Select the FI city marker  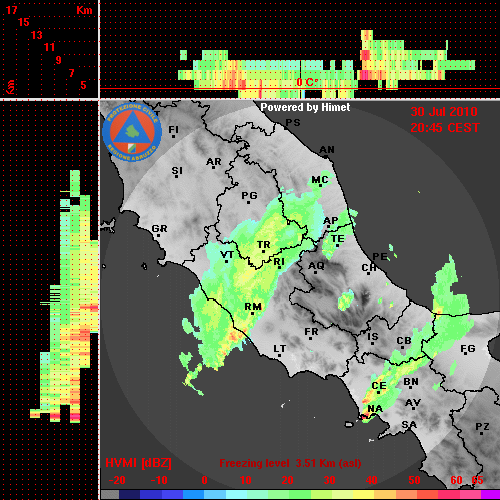(x=173, y=136)
